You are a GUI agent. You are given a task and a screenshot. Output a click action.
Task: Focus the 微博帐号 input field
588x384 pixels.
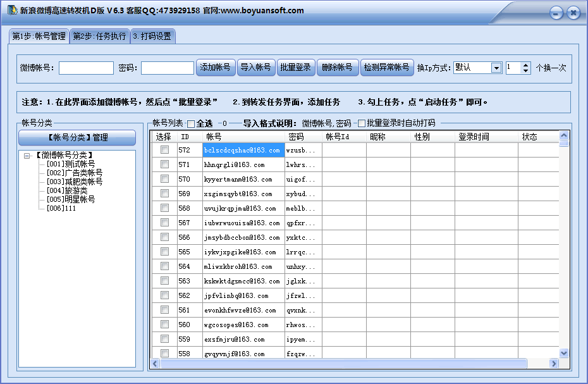click(86, 68)
